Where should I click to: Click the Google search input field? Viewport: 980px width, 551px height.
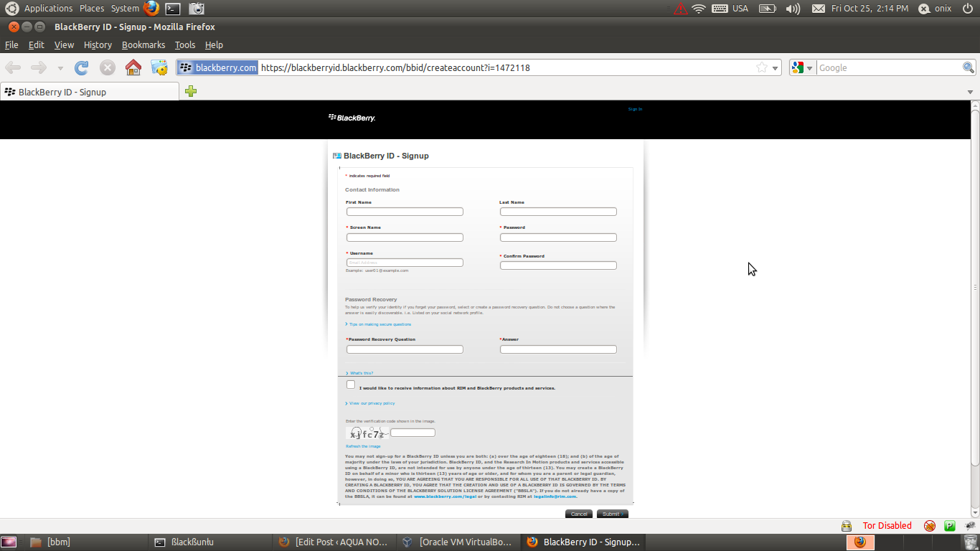coord(889,67)
